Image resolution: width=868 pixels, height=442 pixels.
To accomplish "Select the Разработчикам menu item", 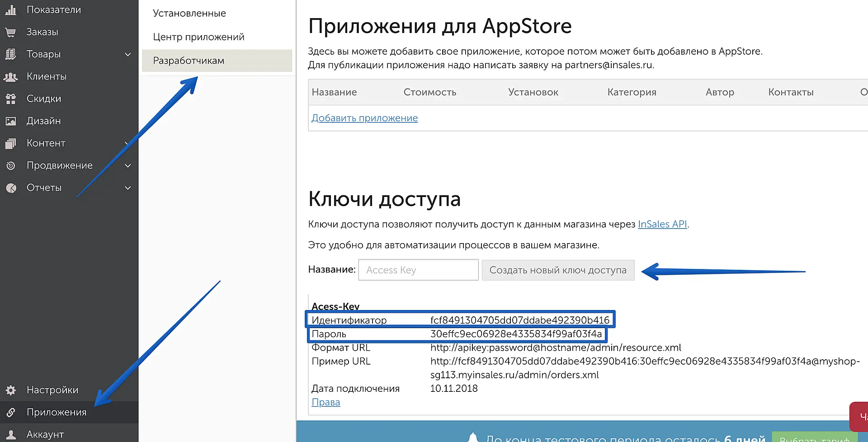I will point(189,61).
